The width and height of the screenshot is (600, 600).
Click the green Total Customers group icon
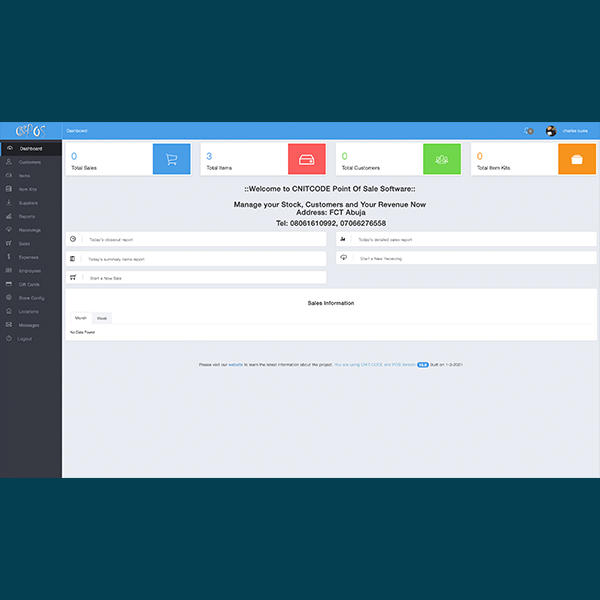click(x=442, y=159)
